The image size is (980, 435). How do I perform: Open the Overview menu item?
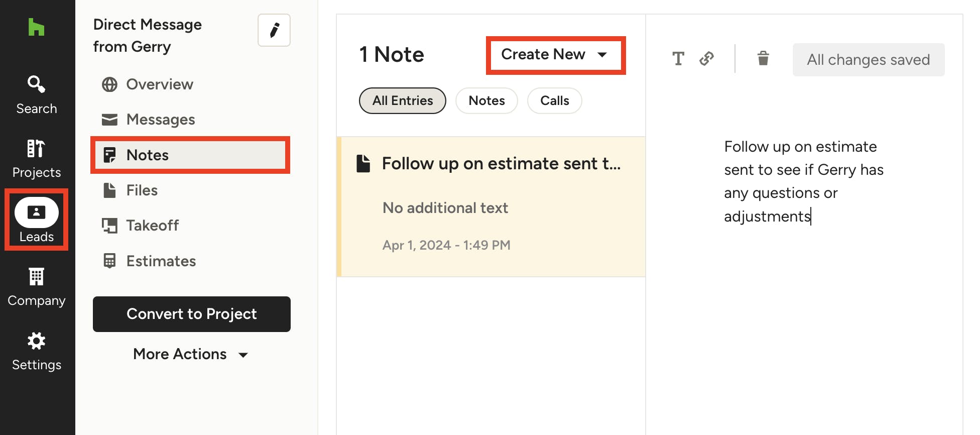point(159,84)
